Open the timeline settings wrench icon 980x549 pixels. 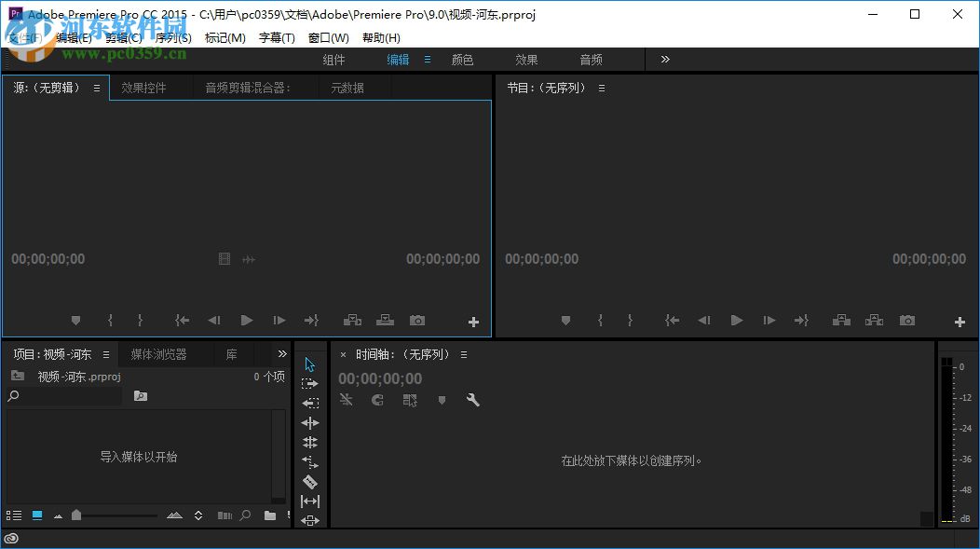click(x=473, y=400)
